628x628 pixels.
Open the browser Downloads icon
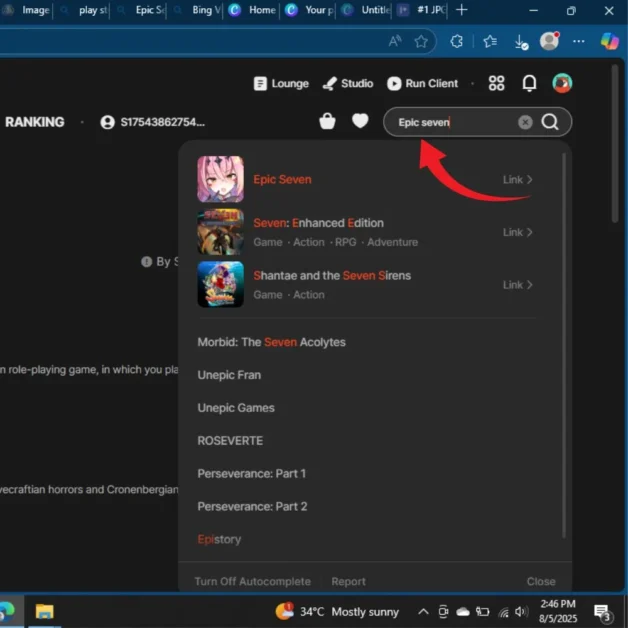point(521,42)
